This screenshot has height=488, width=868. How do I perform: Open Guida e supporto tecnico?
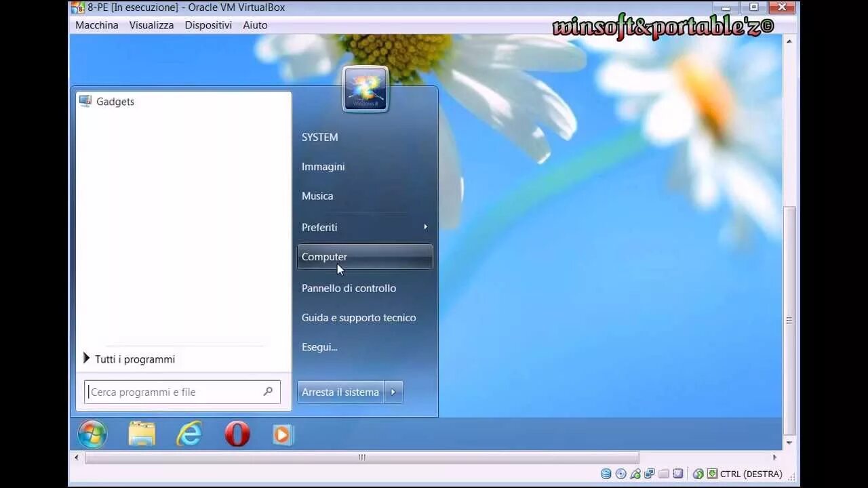point(359,318)
